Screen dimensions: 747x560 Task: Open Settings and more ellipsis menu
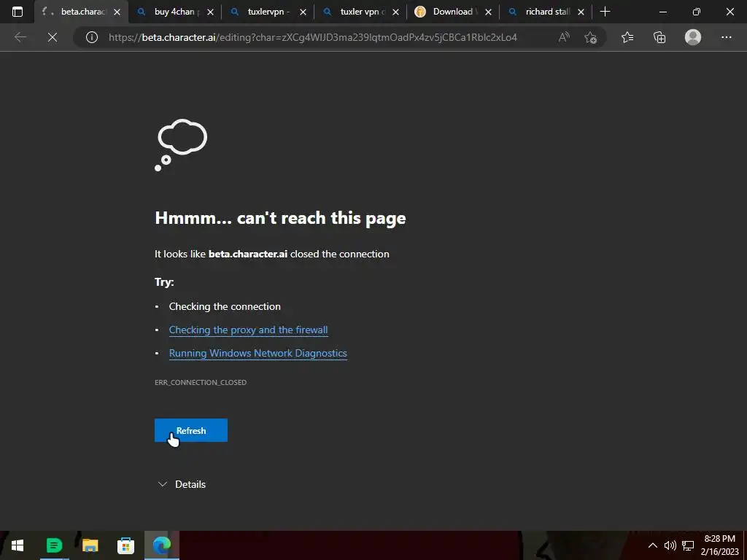pyautogui.click(x=726, y=37)
